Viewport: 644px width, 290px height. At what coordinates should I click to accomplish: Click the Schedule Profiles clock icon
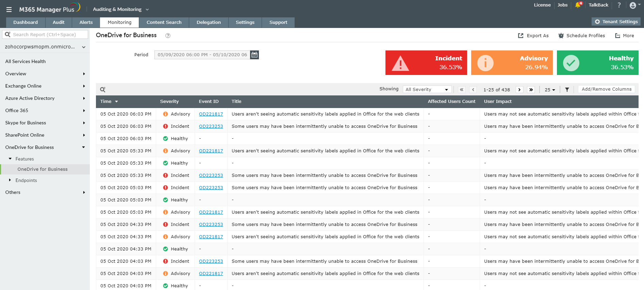(x=561, y=35)
